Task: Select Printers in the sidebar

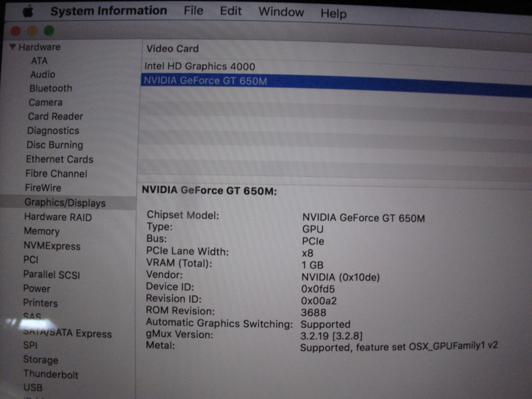Action: [40, 303]
